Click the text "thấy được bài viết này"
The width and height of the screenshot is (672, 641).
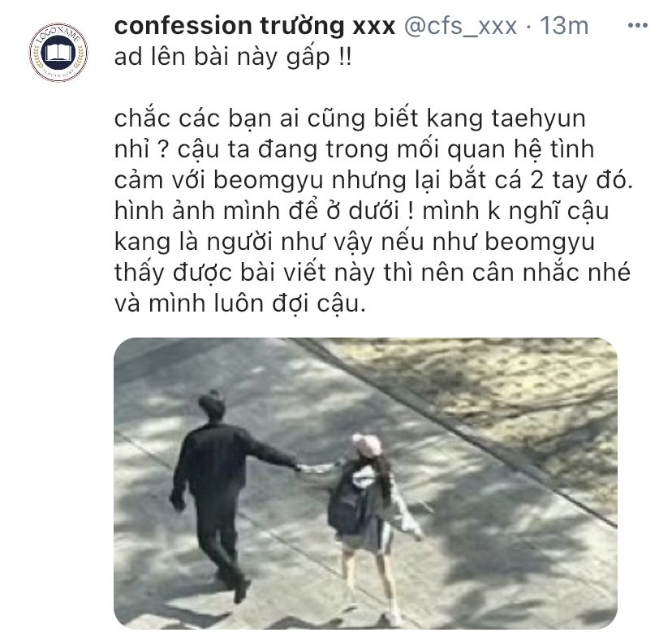click(245, 273)
